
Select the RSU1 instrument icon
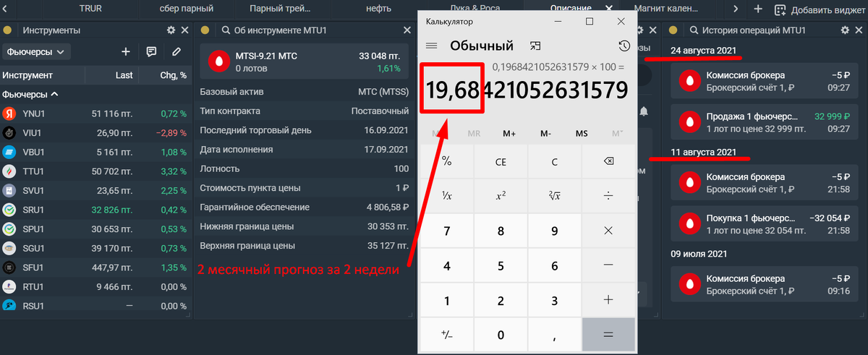click(9, 306)
